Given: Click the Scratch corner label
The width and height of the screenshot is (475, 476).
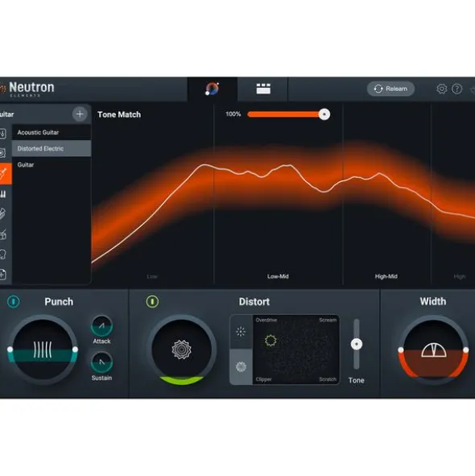Looking at the screenshot, I should point(328,379).
